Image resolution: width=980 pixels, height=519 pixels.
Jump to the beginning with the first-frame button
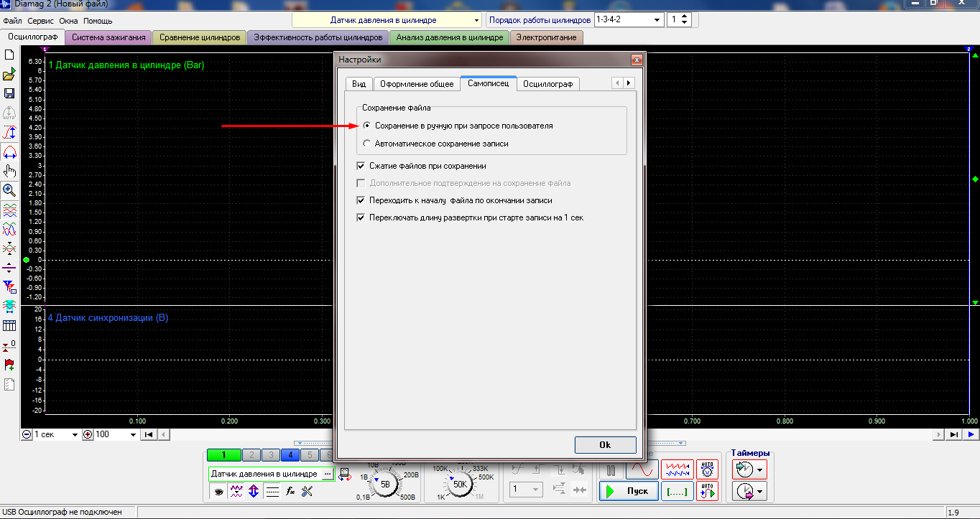149,434
